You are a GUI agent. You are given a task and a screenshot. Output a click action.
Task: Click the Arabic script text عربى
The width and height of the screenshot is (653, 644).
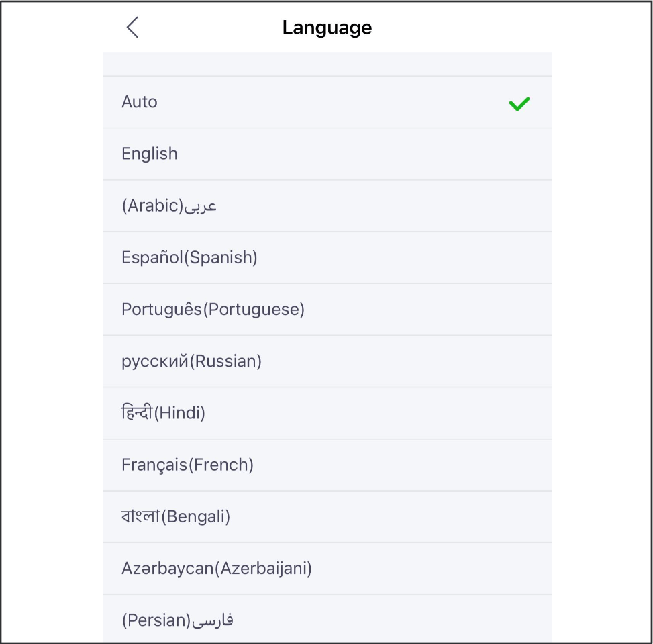pyautogui.click(x=200, y=206)
